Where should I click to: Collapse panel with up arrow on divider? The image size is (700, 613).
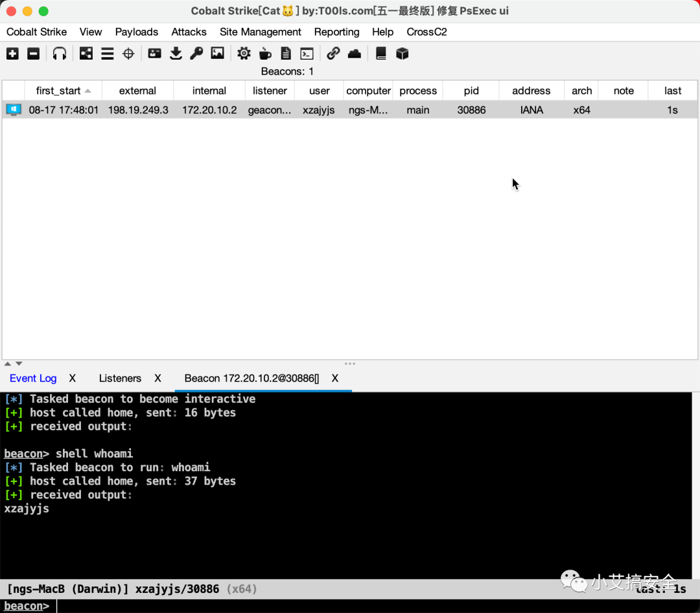pos(8,364)
